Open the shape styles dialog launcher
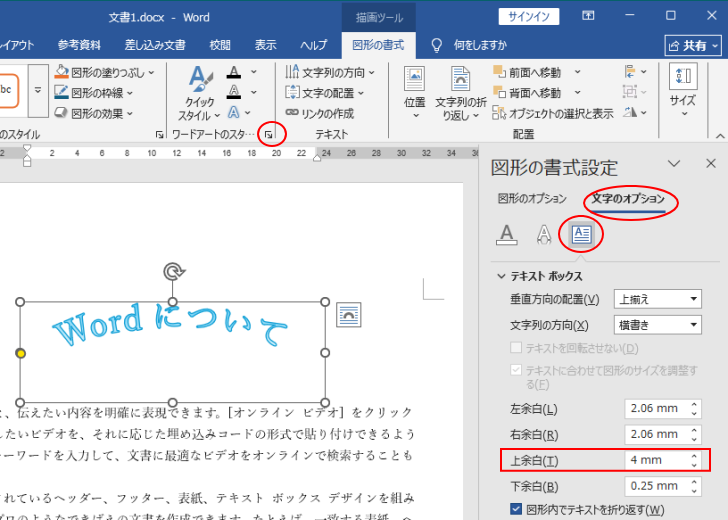Image resolution: width=728 pixels, height=520 pixels. (x=159, y=135)
